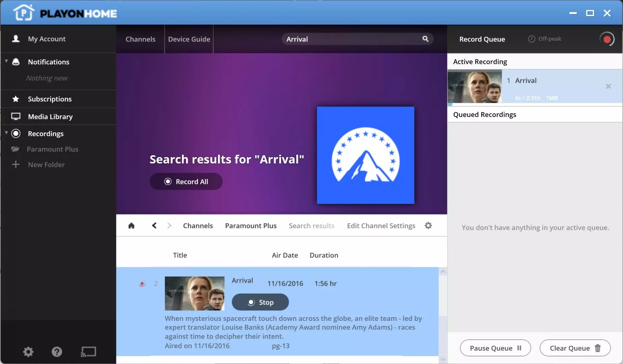Click Search results breadcrumb
Viewport: 623px width, 364px height.
click(x=311, y=225)
